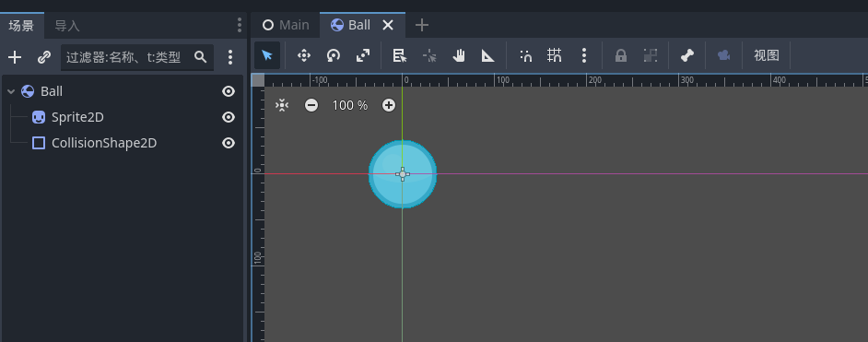
Task: Select the Select Mode arrow tool
Action: 267,55
